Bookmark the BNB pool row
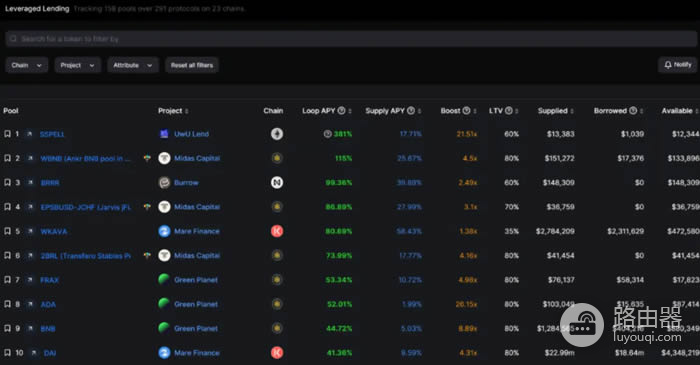 point(8,328)
